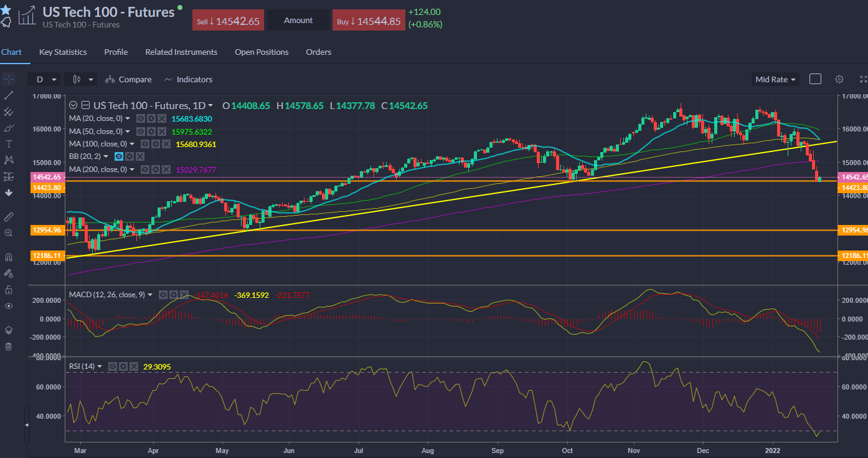Viewport: 868px width, 458px height.
Task: Open chart settings gear in top toolbar
Action: click(839, 79)
